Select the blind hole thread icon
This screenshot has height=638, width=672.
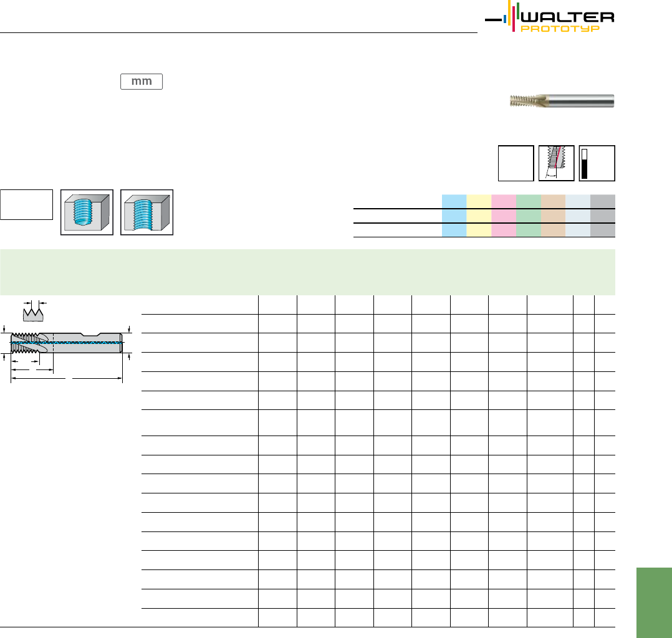click(87, 212)
